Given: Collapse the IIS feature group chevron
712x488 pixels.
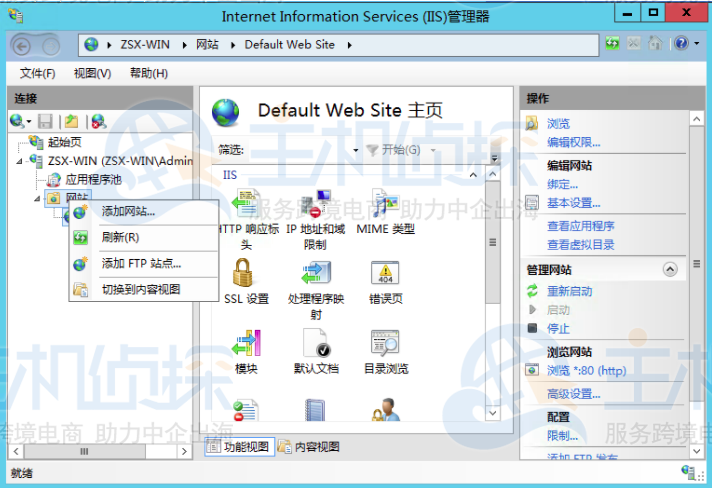Looking at the screenshot, I should click(x=473, y=175).
